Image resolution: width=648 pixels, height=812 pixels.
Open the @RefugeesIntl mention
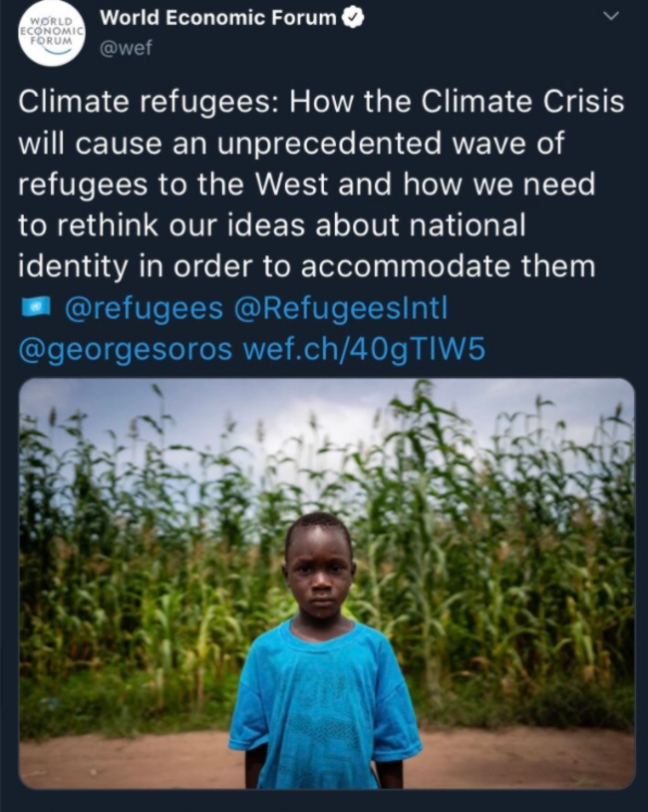pos(340,309)
